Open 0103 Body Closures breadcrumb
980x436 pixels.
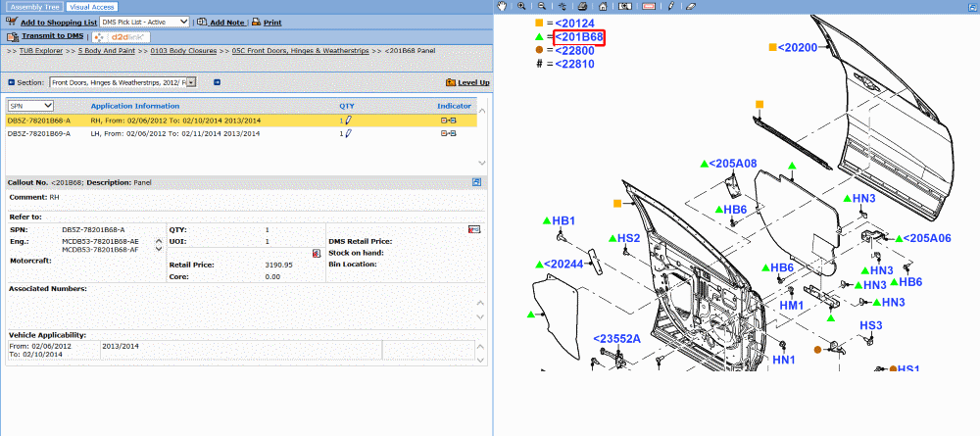(184, 51)
